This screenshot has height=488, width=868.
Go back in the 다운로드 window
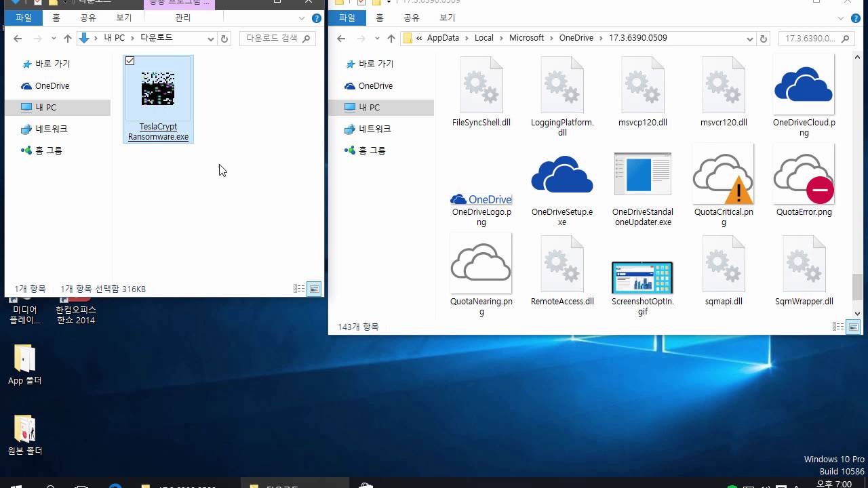(18, 39)
